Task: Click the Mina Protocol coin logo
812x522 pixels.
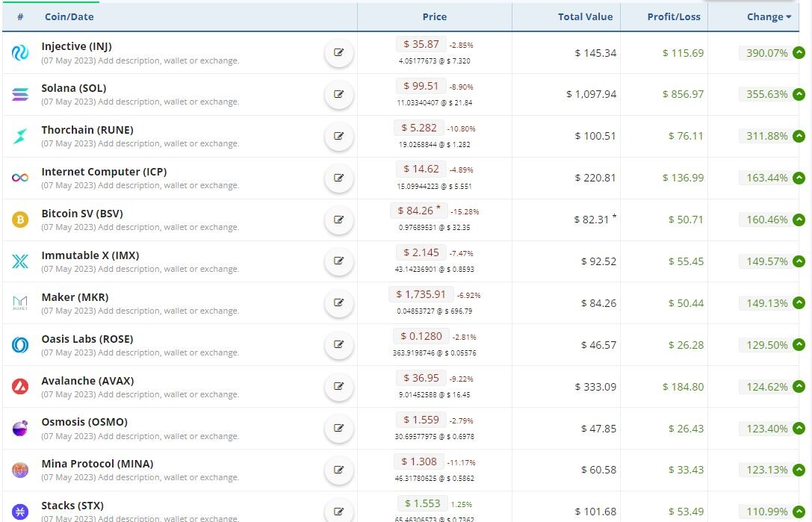Action: point(20,470)
